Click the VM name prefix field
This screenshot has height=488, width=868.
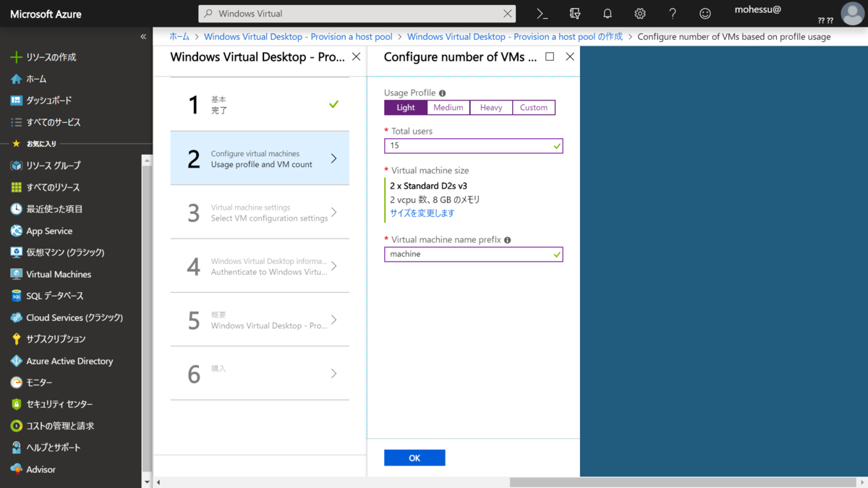tap(474, 254)
